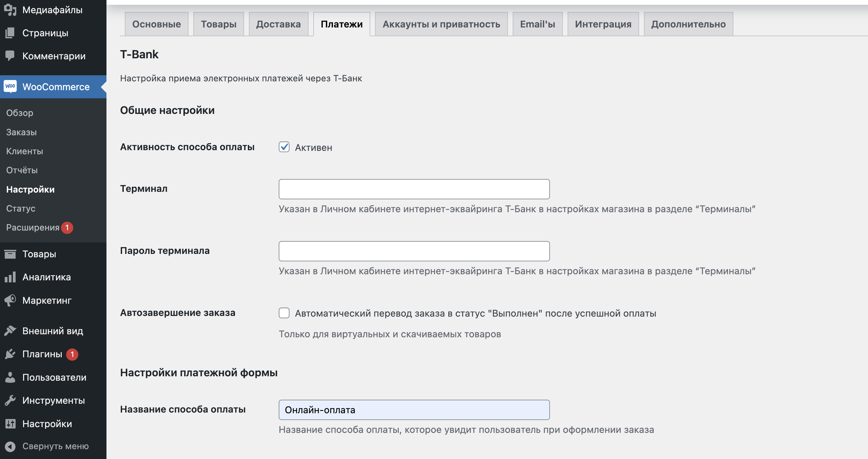This screenshot has height=459, width=868.
Task: Click the Страницы pages icon
Action: 10,33
